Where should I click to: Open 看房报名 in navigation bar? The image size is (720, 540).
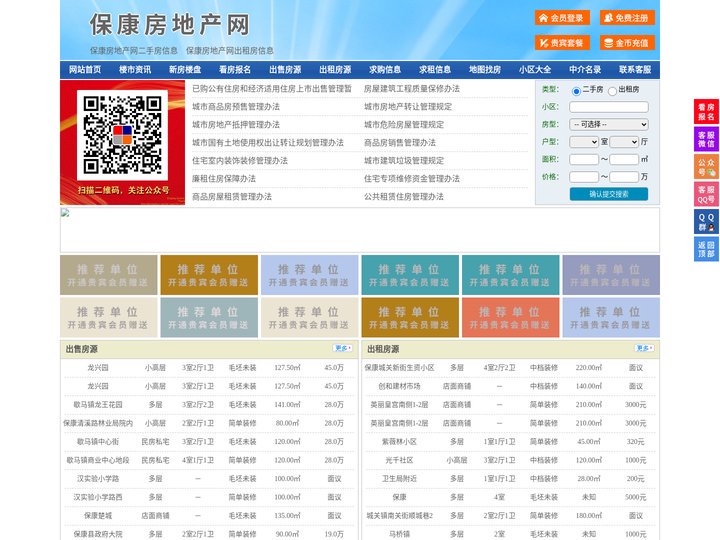235,70
